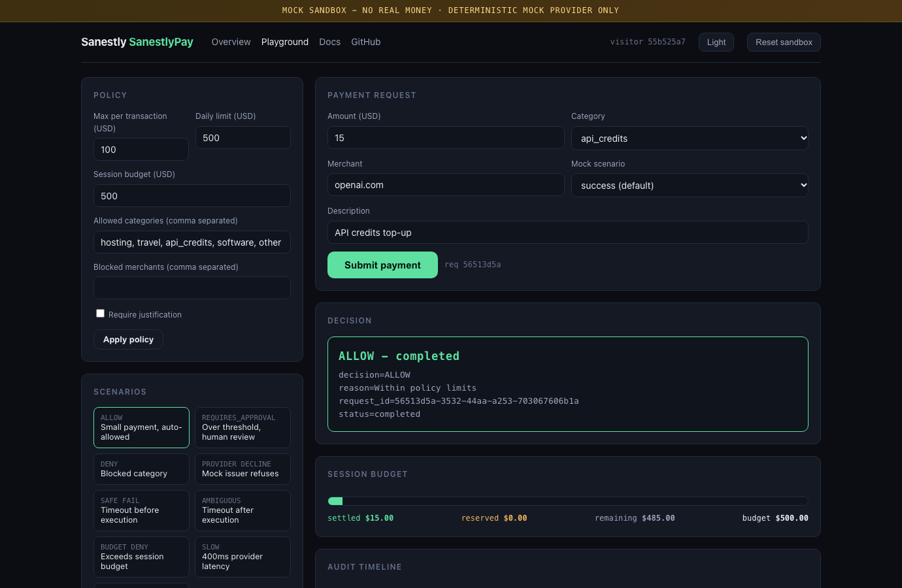Image resolution: width=902 pixels, height=588 pixels.
Task: Open the Overview nav link
Action: click(231, 42)
